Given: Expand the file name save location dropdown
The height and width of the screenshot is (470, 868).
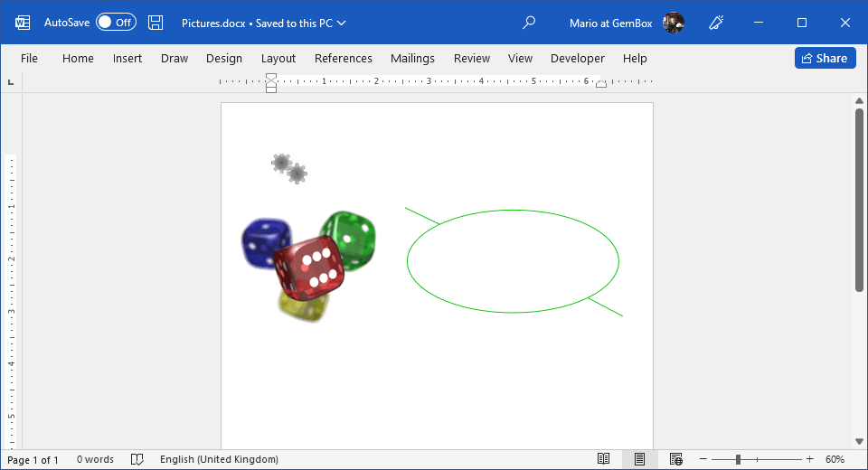Looking at the screenshot, I should pos(341,23).
